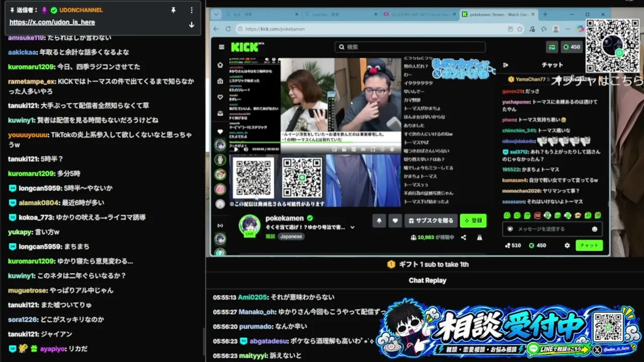Open the browser profile avatar

point(556,29)
